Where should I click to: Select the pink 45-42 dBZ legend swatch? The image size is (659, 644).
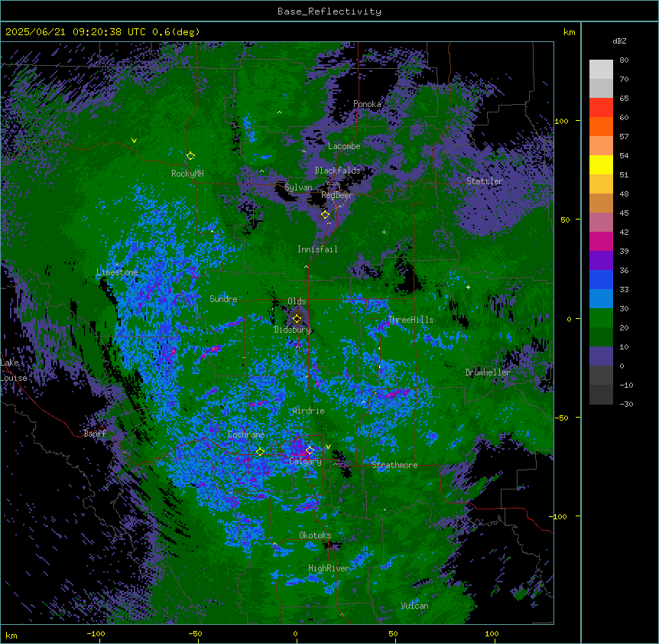point(601,223)
